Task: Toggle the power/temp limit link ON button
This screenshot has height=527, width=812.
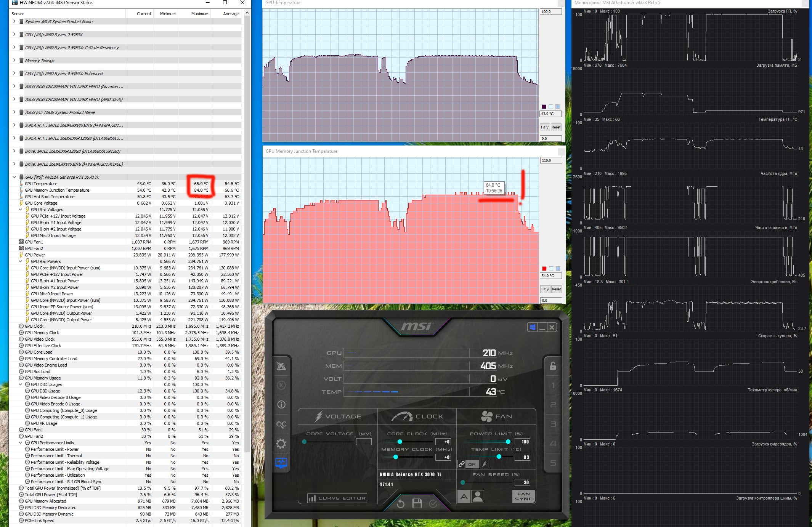Action: [472, 464]
